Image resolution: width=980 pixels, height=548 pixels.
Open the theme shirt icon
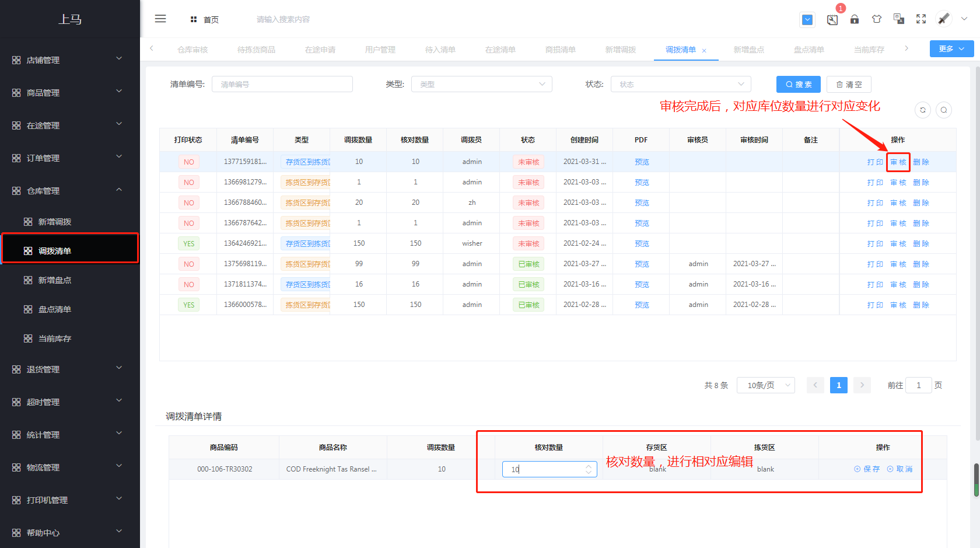pyautogui.click(x=877, y=19)
